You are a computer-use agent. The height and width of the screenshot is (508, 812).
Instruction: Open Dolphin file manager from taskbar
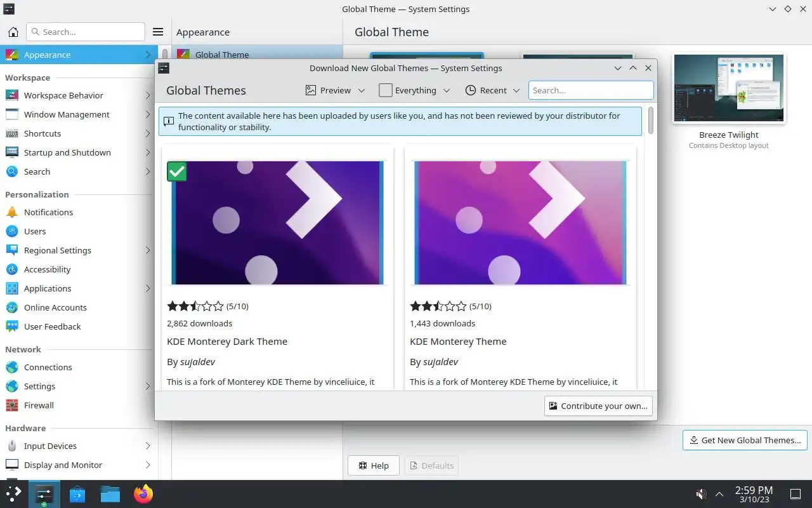click(110, 493)
